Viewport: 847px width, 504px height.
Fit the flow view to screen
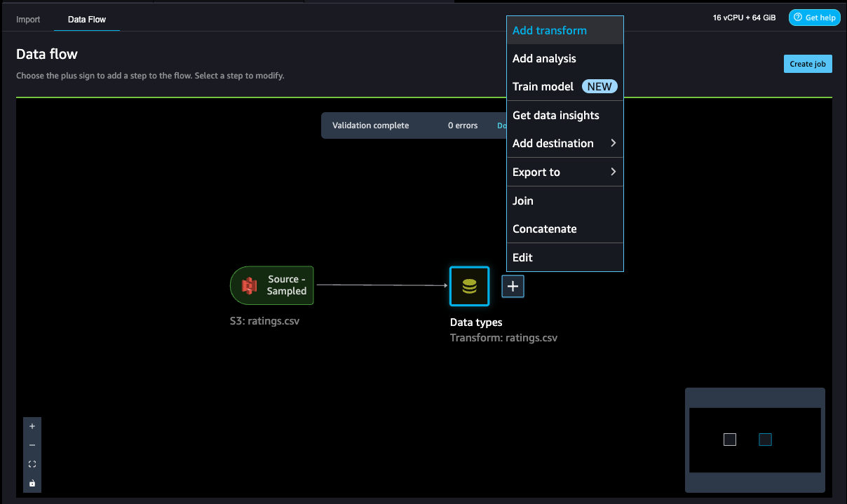(32, 464)
